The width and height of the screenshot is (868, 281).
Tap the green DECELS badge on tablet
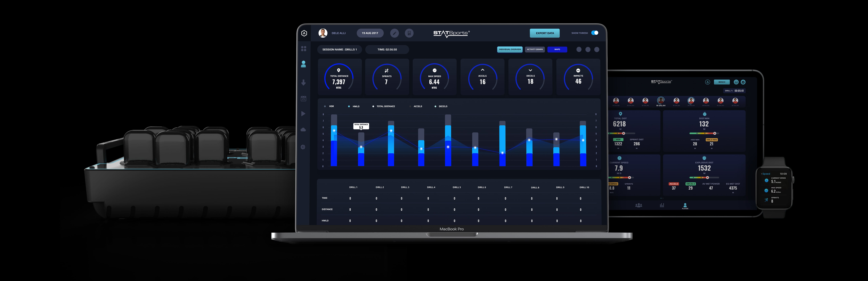[690, 184]
